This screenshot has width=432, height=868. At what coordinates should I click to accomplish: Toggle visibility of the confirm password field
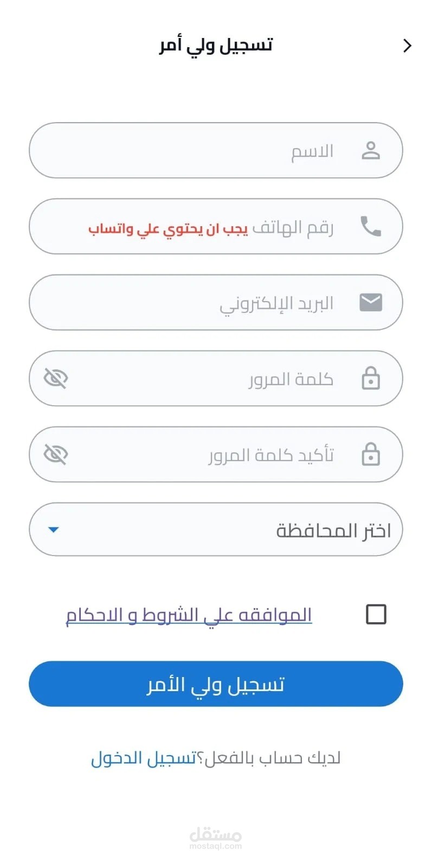click(55, 454)
